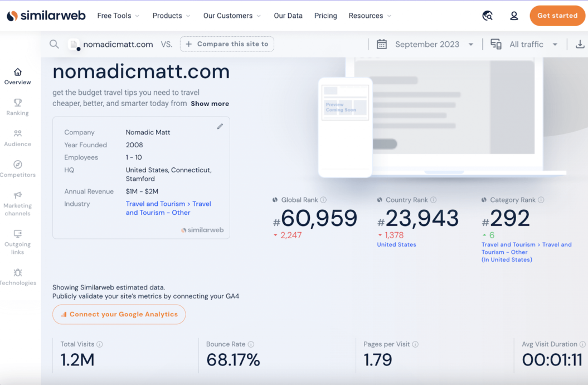This screenshot has width=588, height=385.
Task: Open Technologies in sidebar
Action: coord(18,277)
